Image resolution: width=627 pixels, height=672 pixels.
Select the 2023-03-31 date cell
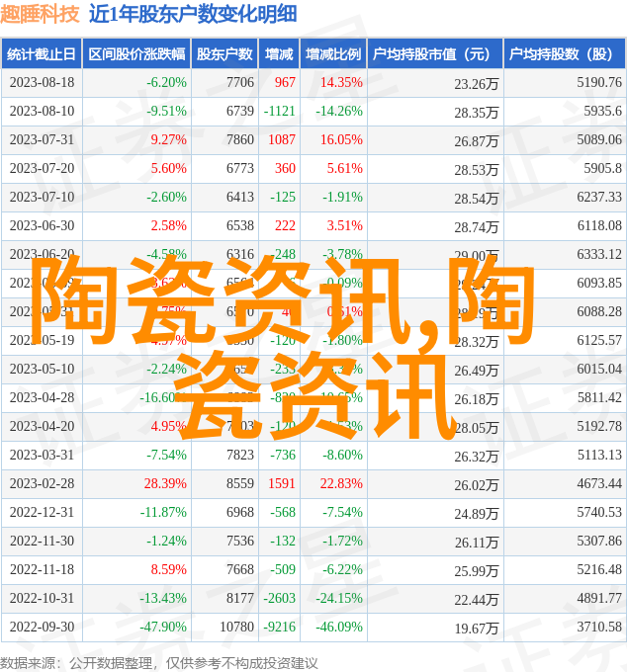(42, 456)
